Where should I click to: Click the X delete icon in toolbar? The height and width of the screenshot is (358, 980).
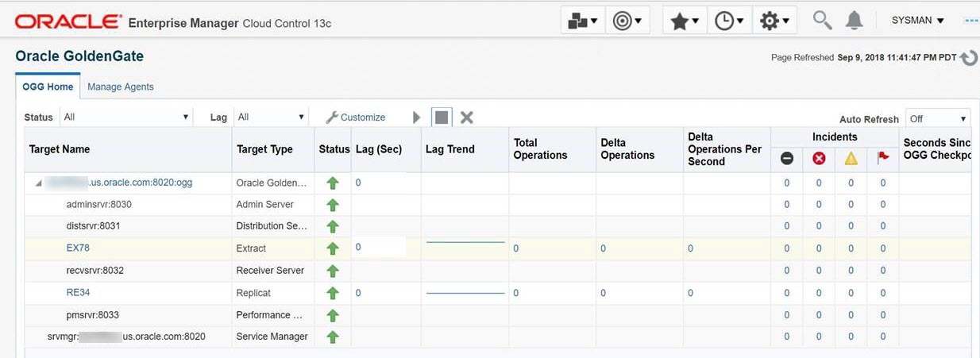[467, 117]
